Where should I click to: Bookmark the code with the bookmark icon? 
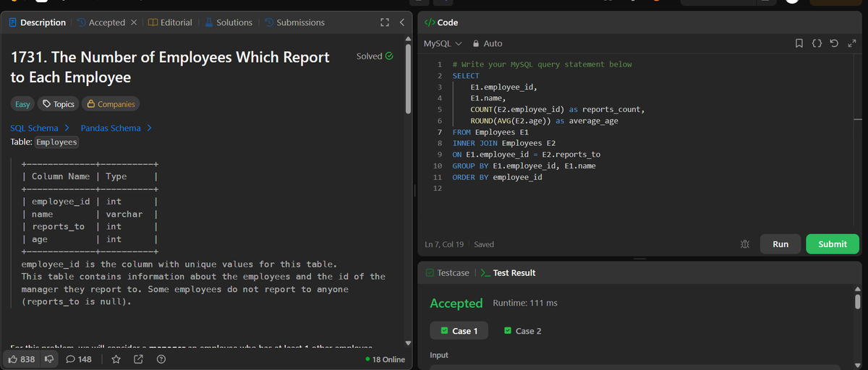(799, 44)
